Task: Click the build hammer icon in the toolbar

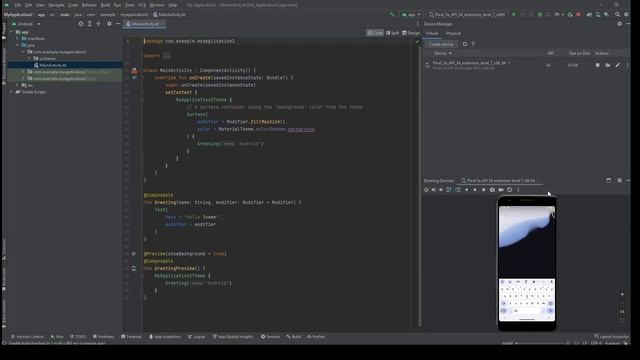Action: [392, 14]
